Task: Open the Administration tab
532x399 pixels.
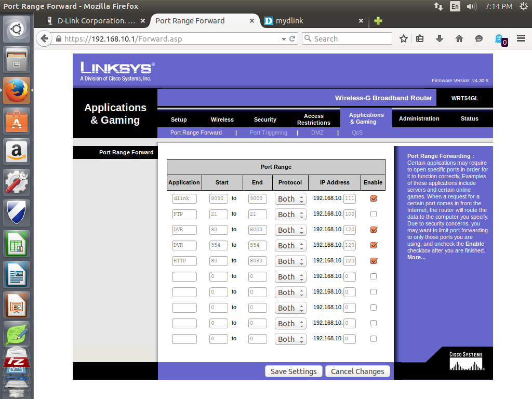Action: 419,118
